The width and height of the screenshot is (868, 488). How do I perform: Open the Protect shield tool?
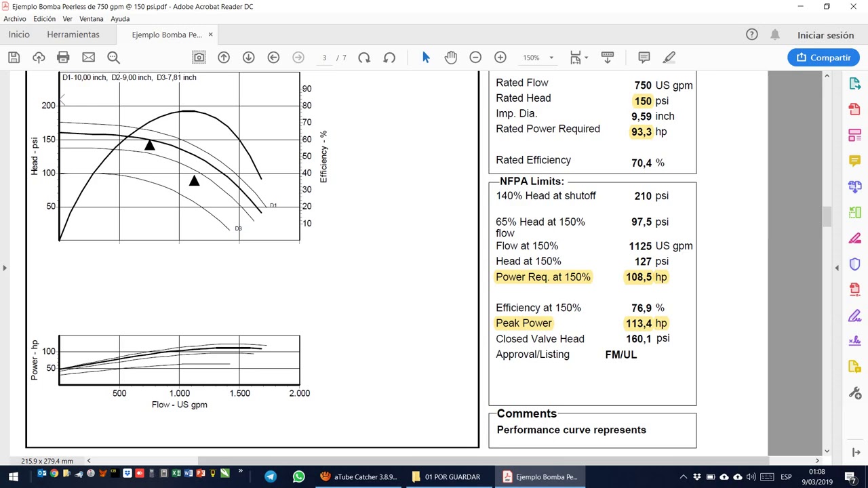tap(854, 264)
